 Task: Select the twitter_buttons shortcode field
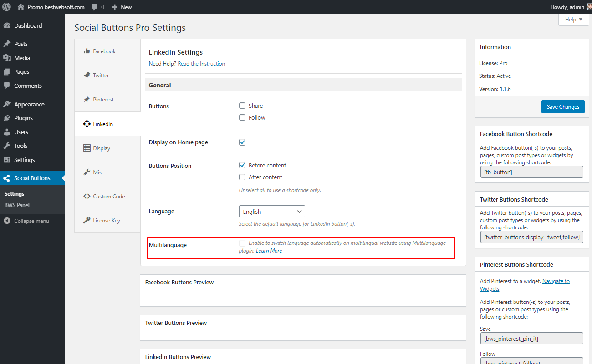[531, 237]
